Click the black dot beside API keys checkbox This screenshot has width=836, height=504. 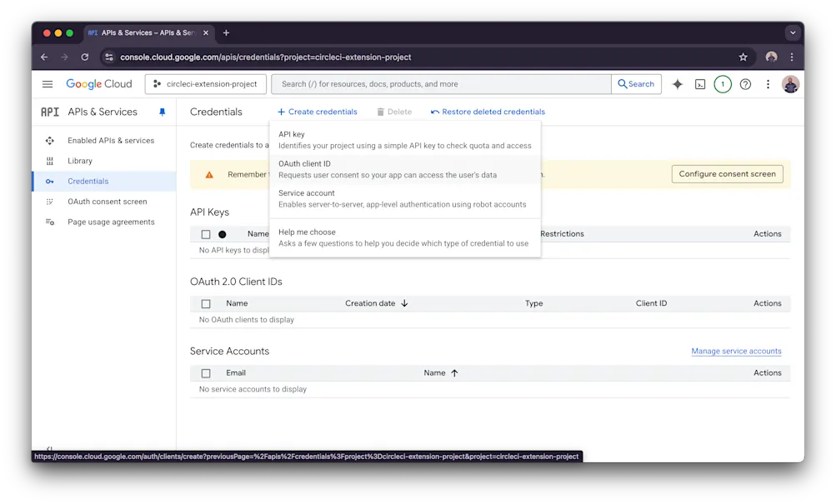(223, 234)
